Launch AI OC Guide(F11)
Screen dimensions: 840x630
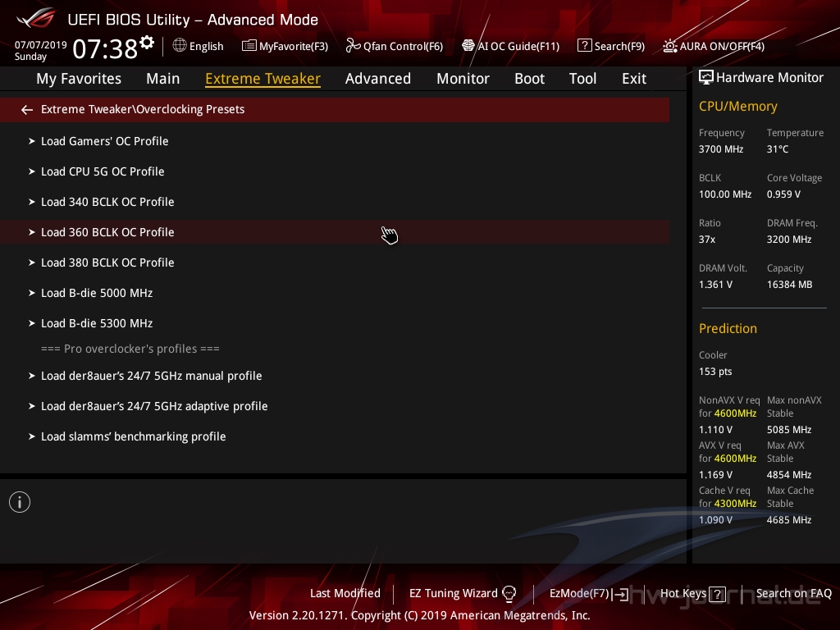point(518,47)
